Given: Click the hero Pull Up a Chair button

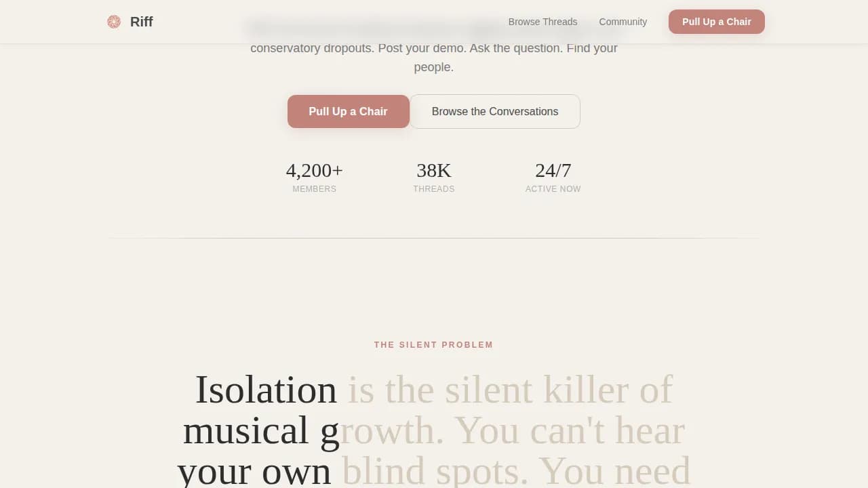Looking at the screenshot, I should [x=348, y=111].
